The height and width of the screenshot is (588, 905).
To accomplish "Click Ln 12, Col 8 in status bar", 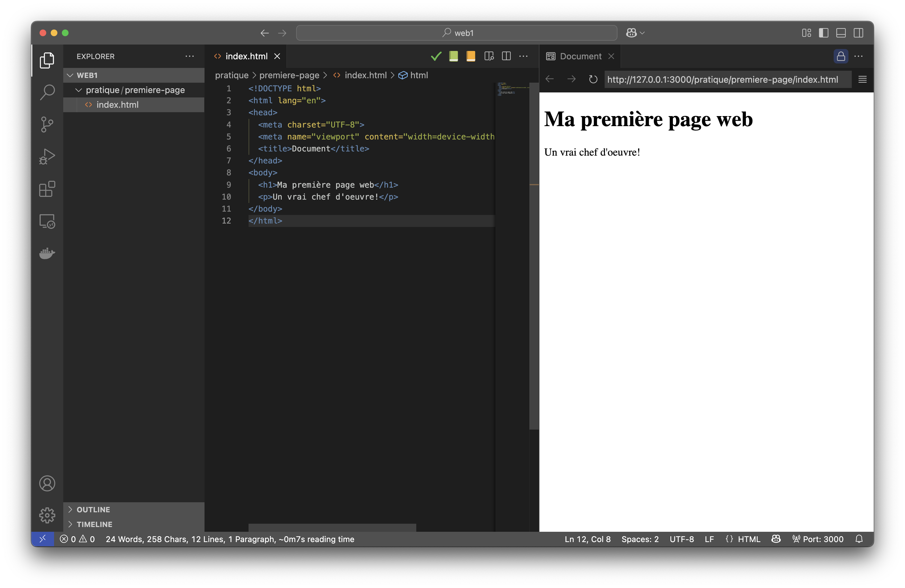I will click(587, 539).
